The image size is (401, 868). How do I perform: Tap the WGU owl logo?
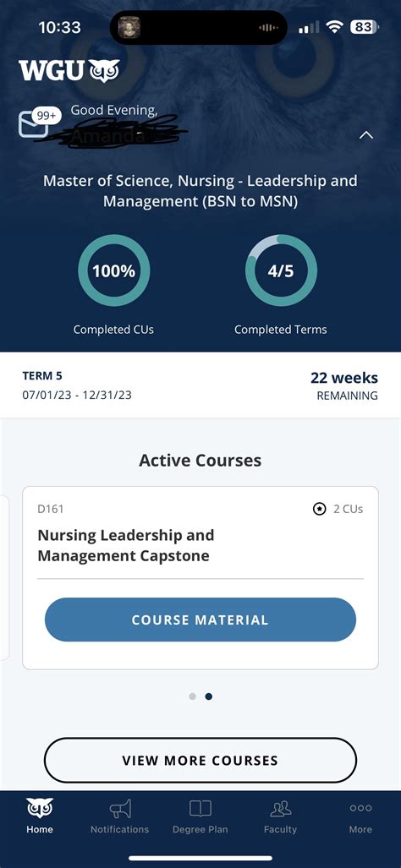click(69, 71)
